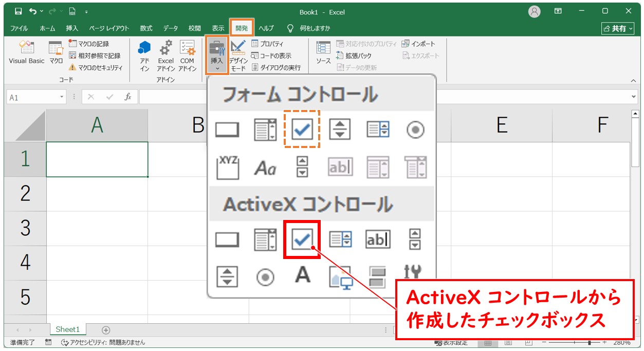Switch to Page Break Preview view
Image resolution: width=644 pixels, height=351 pixels.
528,342
